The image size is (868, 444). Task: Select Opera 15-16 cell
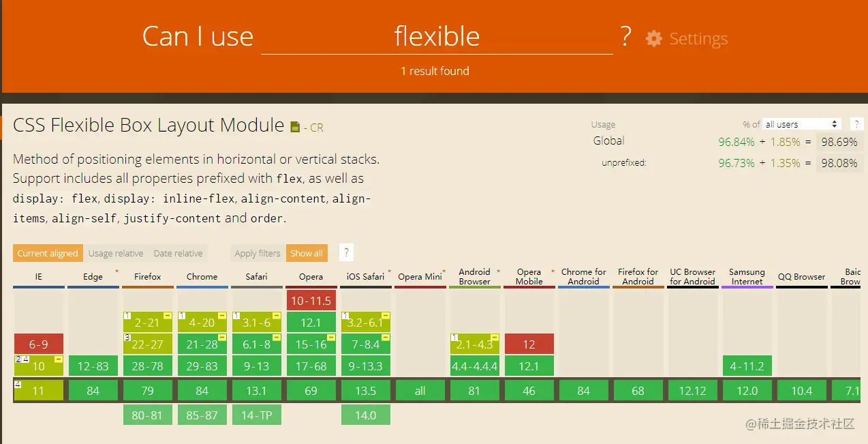click(311, 344)
